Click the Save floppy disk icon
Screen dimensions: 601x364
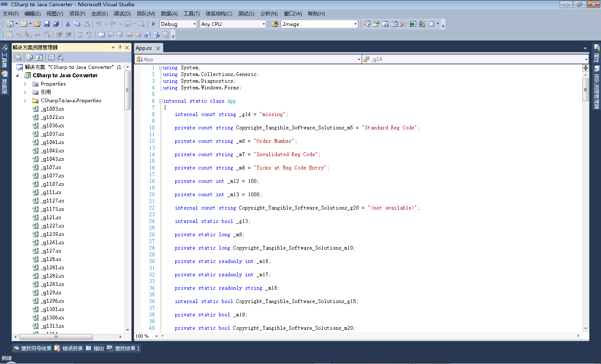(47, 24)
